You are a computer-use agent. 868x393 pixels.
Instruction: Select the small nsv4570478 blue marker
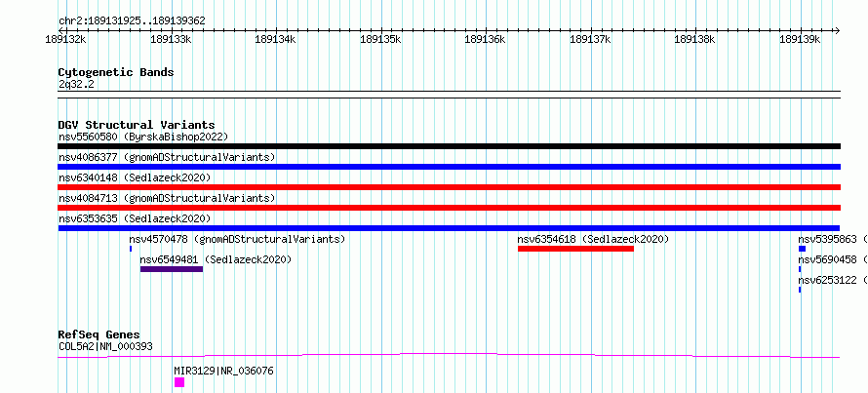pos(131,249)
